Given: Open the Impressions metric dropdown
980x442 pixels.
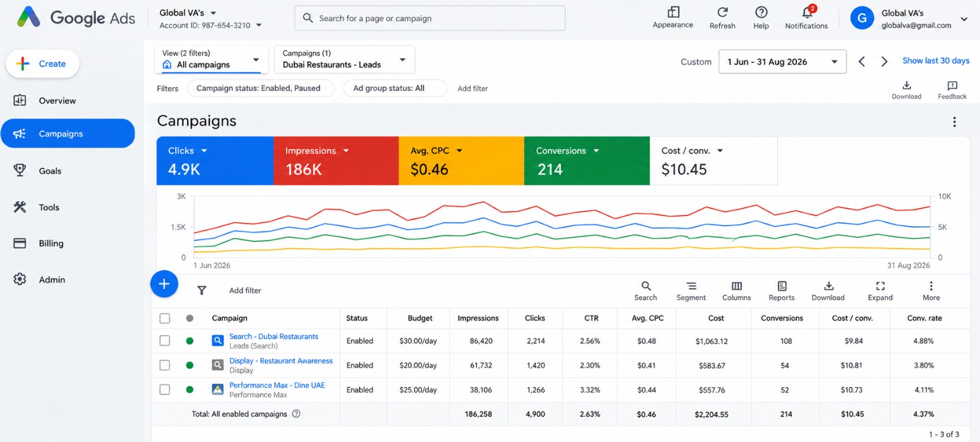Looking at the screenshot, I should (x=346, y=151).
